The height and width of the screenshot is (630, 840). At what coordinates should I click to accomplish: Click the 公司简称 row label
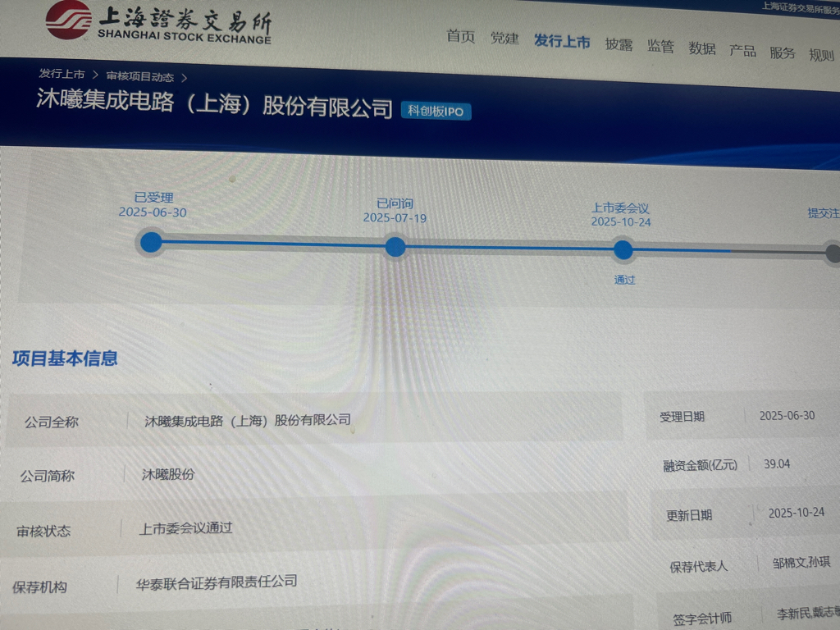click(x=47, y=476)
